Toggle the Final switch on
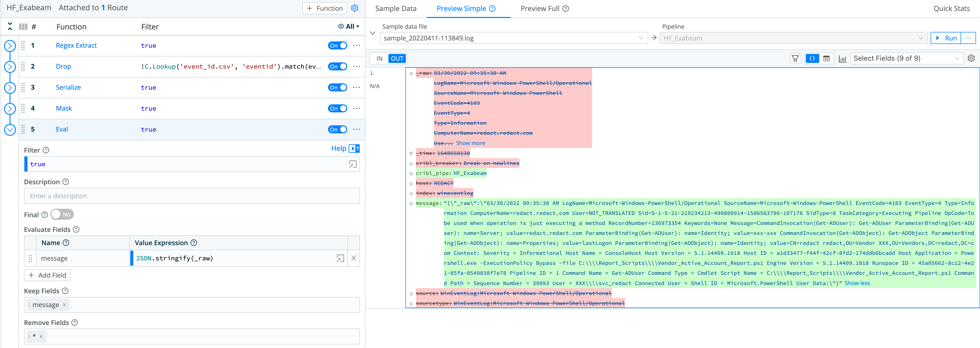Screen dimensions: 980x348 [62, 214]
